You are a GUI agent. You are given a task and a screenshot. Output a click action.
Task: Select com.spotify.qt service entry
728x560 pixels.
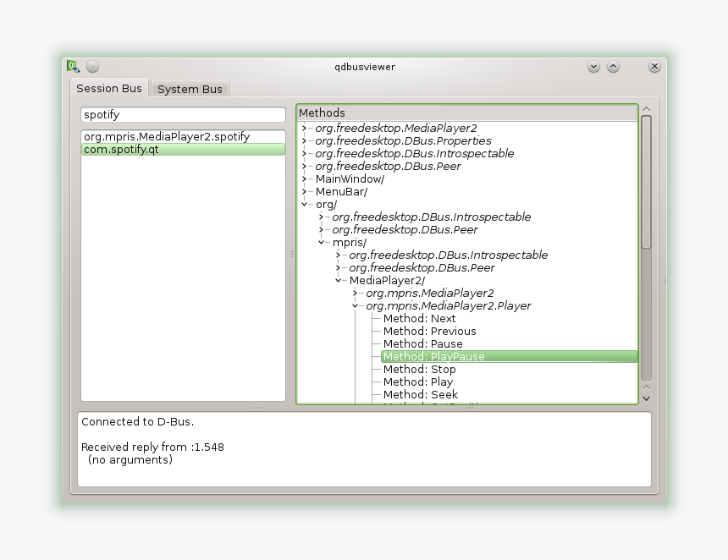121,149
